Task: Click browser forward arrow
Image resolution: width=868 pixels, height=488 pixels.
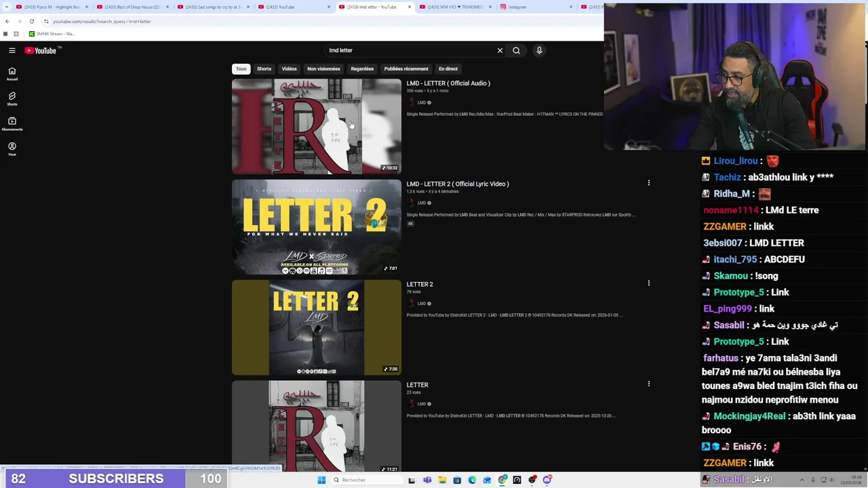Action: [19, 21]
